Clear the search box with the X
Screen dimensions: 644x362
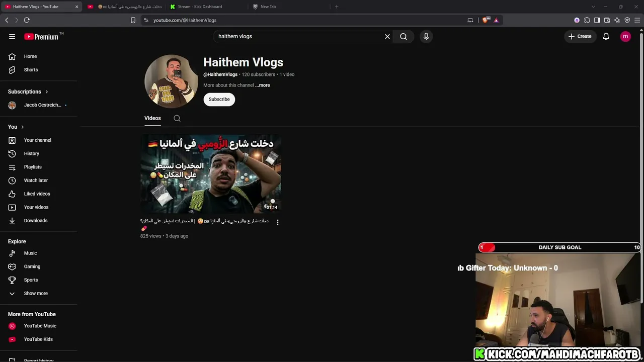point(387,36)
